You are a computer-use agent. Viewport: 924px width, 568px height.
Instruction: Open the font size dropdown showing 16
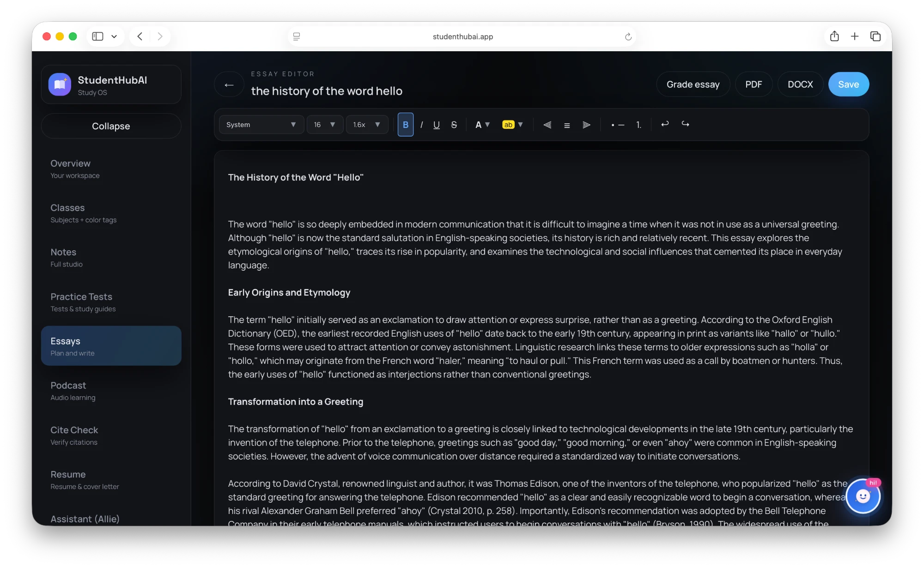point(324,125)
